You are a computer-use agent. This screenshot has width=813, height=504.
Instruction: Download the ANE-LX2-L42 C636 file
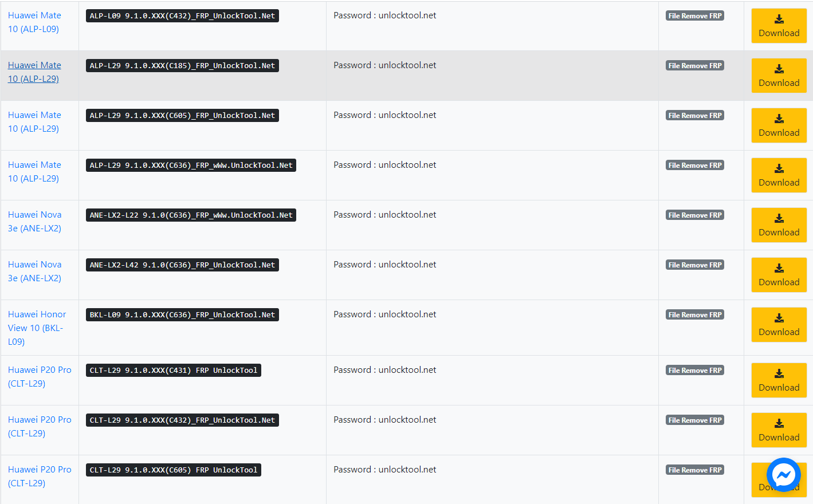tap(779, 275)
